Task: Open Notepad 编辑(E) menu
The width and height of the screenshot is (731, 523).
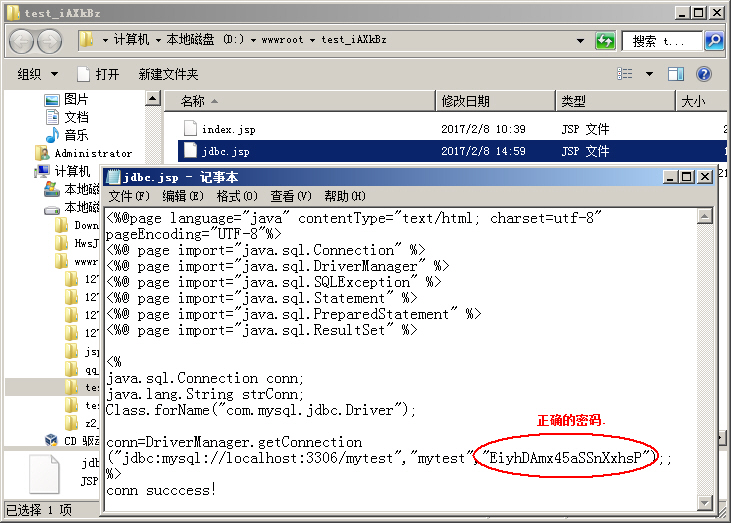Action: (x=183, y=196)
